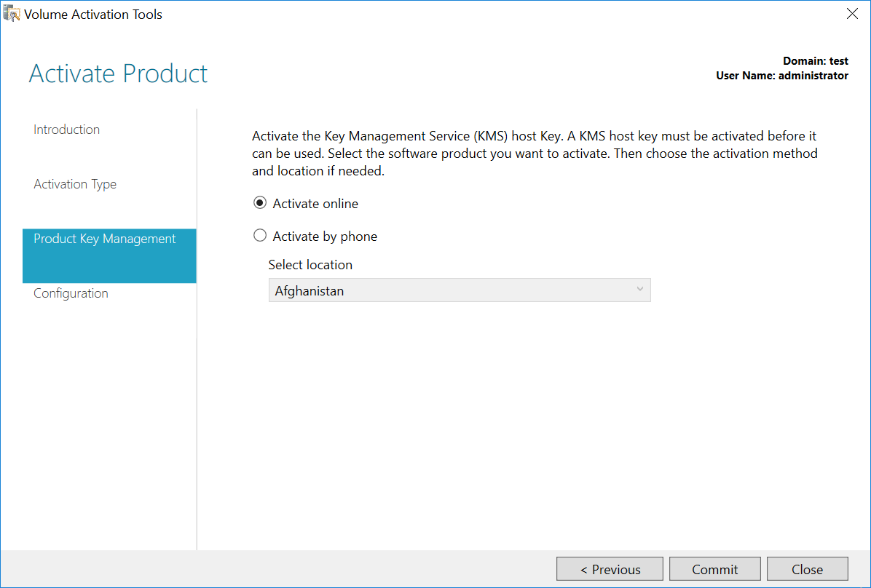Switch to the Activation Type step

(x=75, y=184)
